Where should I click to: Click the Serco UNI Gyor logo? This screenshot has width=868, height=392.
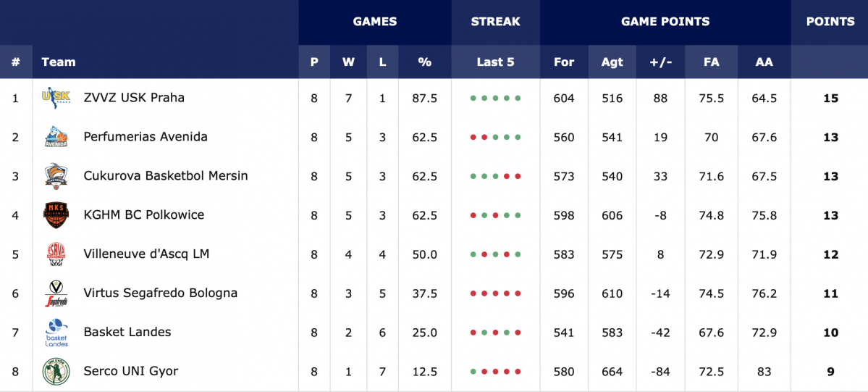[x=56, y=372]
